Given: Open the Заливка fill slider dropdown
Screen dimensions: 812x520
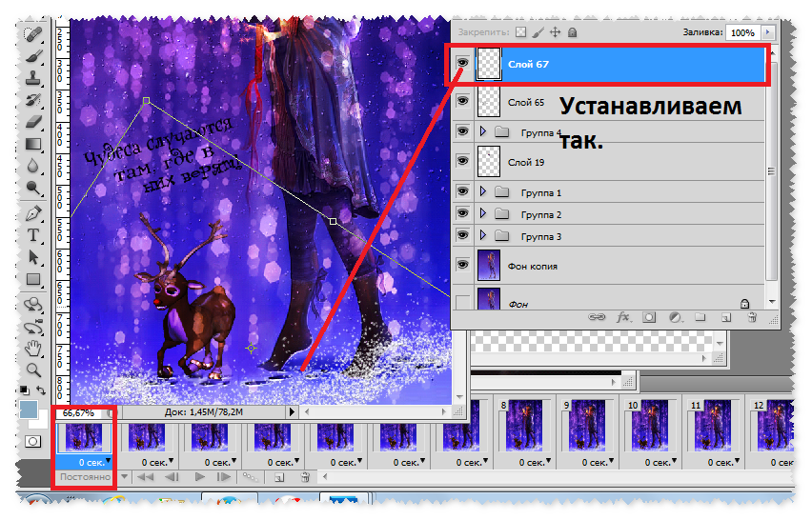Looking at the screenshot, I should [x=768, y=32].
